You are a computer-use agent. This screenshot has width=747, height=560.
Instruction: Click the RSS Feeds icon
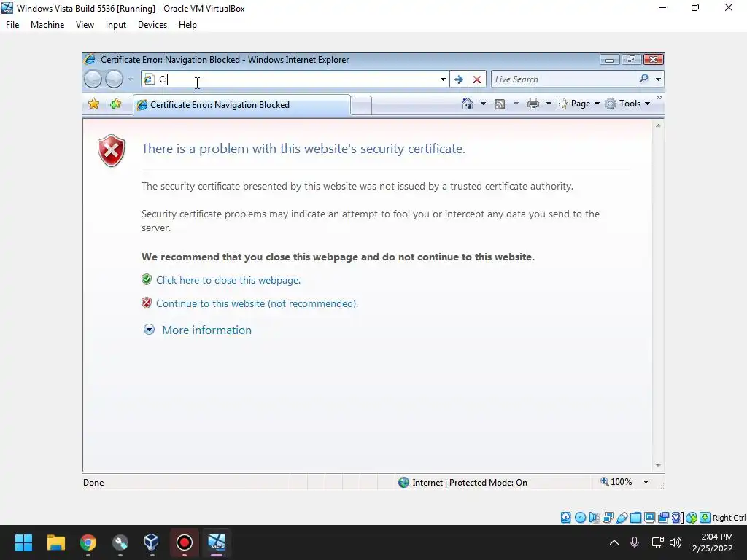pyautogui.click(x=499, y=104)
